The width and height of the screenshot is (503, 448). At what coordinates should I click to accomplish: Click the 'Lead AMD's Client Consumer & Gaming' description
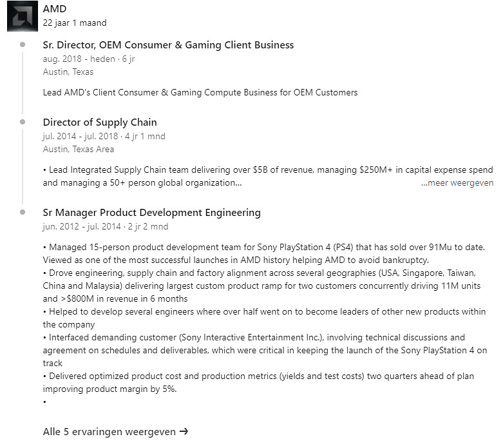tap(200, 92)
